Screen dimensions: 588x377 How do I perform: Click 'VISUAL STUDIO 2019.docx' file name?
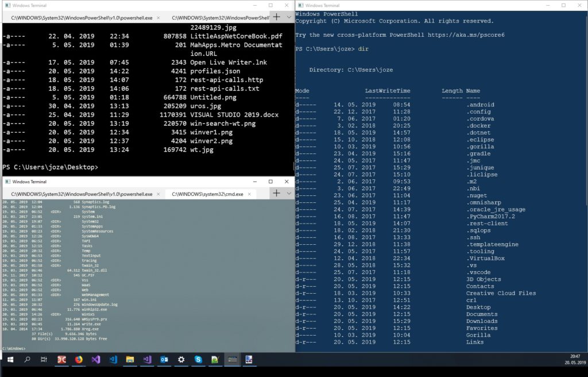click(x=234, y=114)
